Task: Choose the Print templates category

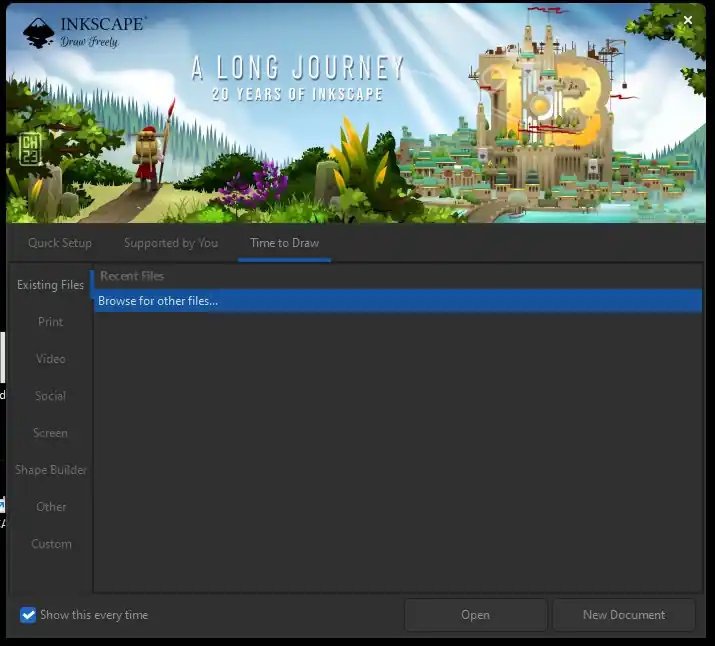Action: point(50,322)
